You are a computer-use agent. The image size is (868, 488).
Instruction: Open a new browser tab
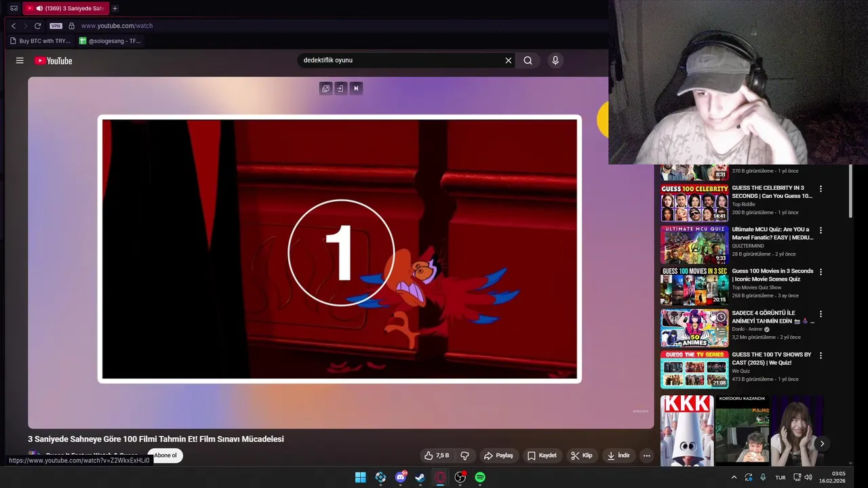coord(115,8)
